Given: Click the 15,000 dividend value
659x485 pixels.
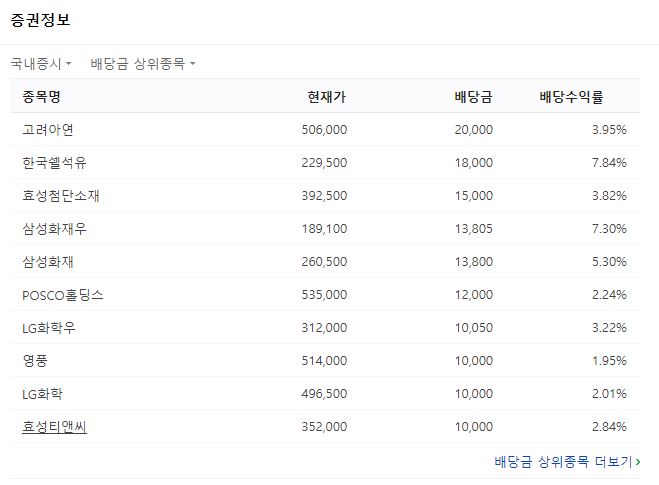Looking at the screenshot, I should click(474, 195).
